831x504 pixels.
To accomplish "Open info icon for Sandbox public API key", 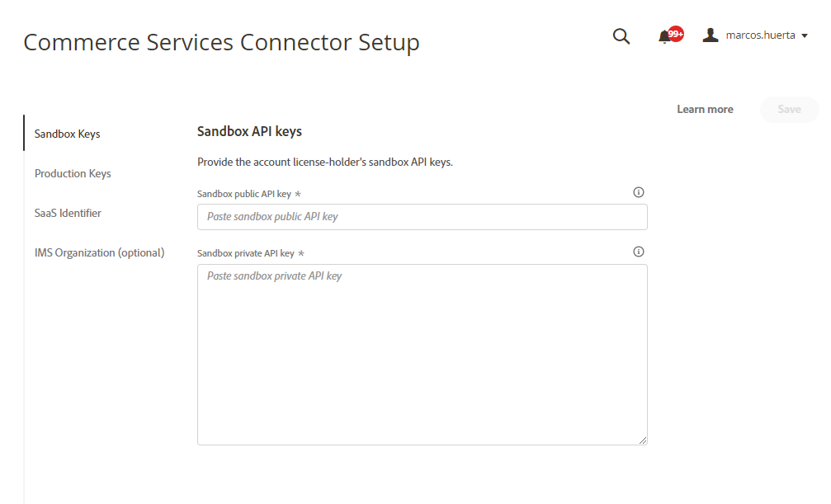I will (639, 192).
